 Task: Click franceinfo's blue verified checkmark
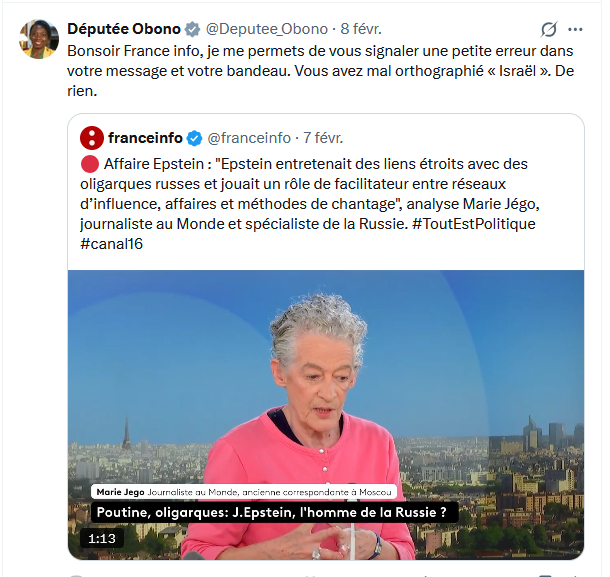(194, 138)
